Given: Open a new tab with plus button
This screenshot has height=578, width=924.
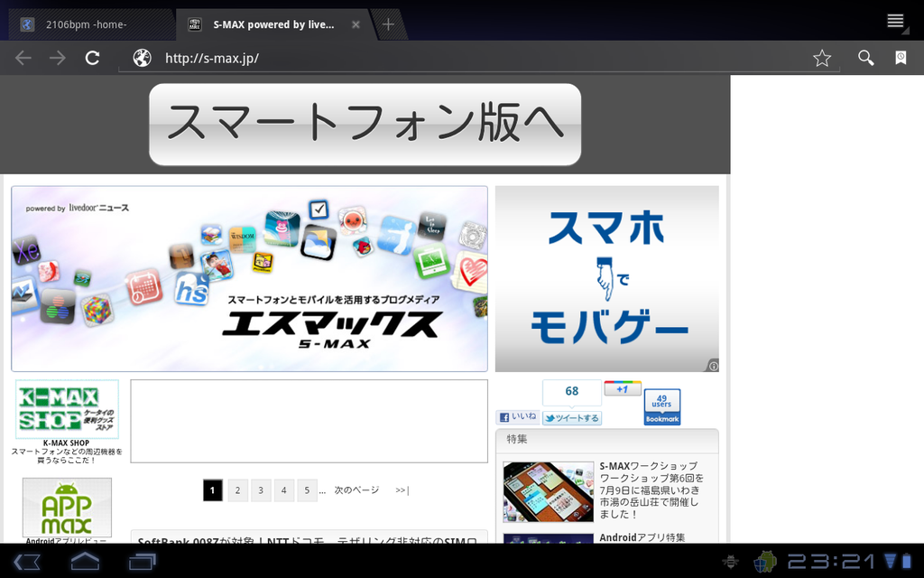Looking at the screenshot, I should [x=388, y=24].
